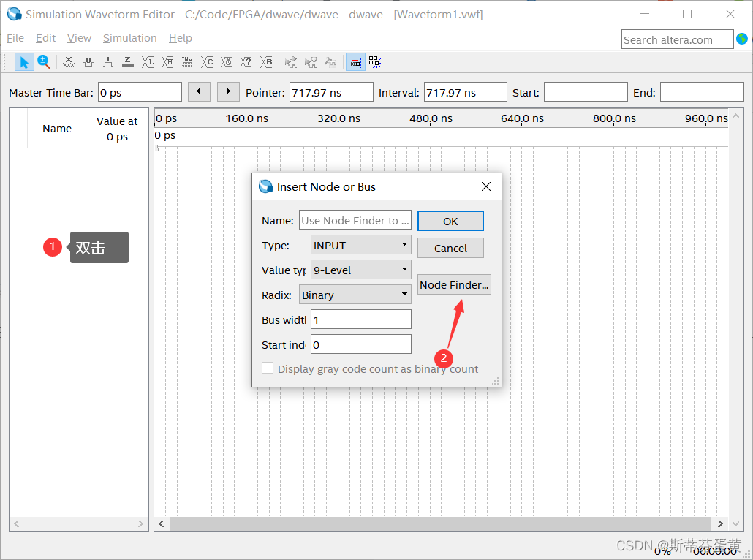Click the 0 ps master time bar label
The height and width of the screenshot is (560, 753).
(x=165, y=135)
